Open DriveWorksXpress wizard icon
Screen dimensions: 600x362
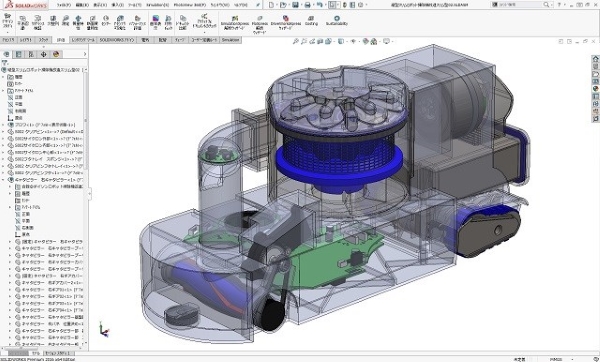[x=285, y=23]
